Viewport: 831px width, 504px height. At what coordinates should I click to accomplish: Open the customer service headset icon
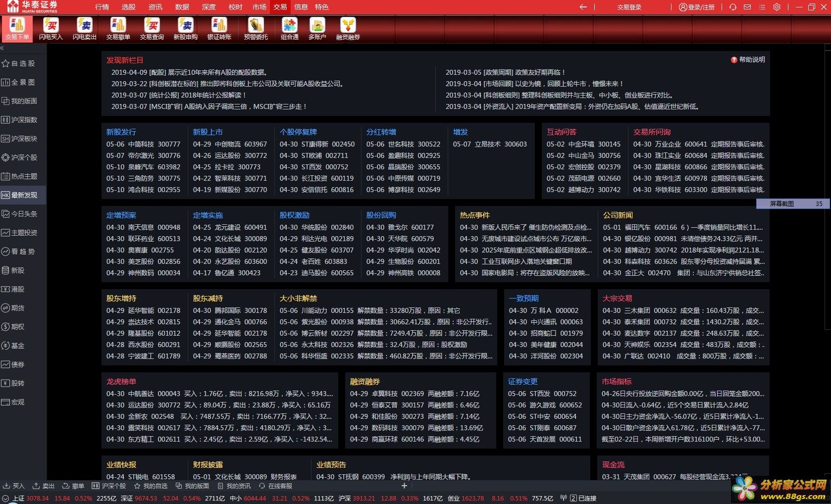(733, 7)
